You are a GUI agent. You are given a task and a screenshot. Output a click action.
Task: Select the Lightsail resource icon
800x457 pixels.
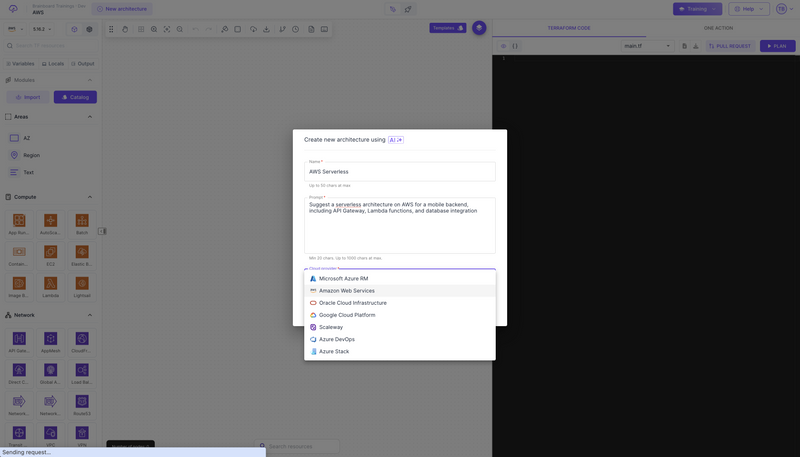point(82,283)
